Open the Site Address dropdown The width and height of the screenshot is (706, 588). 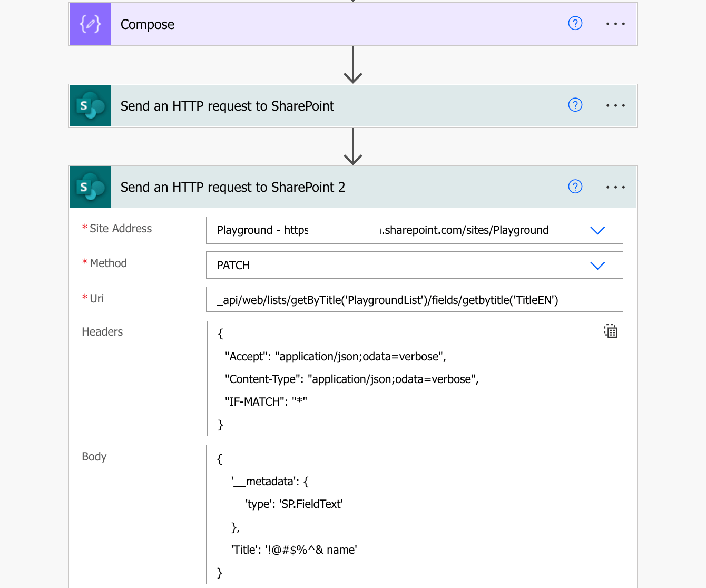pos(597,230)
